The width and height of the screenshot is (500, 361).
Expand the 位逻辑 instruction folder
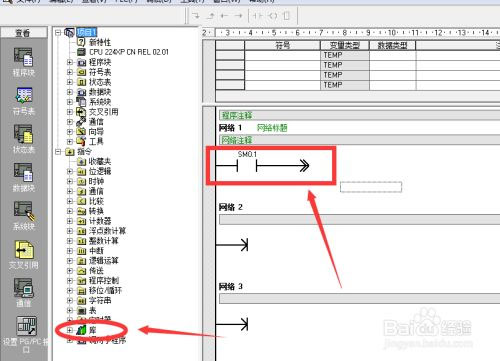pos(70,171)
